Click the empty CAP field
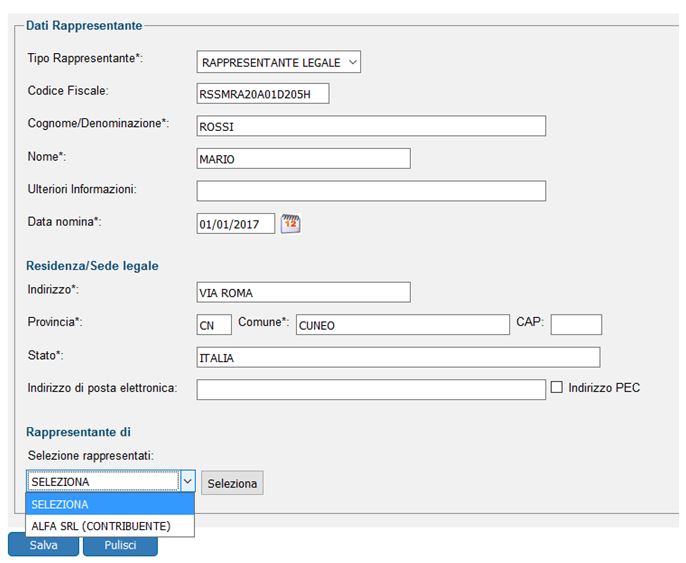 tap(576, 325)
